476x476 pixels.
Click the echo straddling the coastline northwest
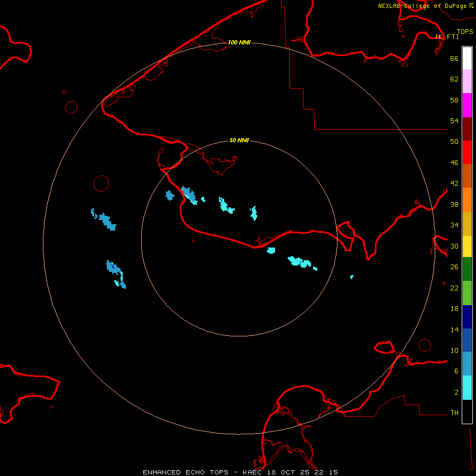[189, 196]
